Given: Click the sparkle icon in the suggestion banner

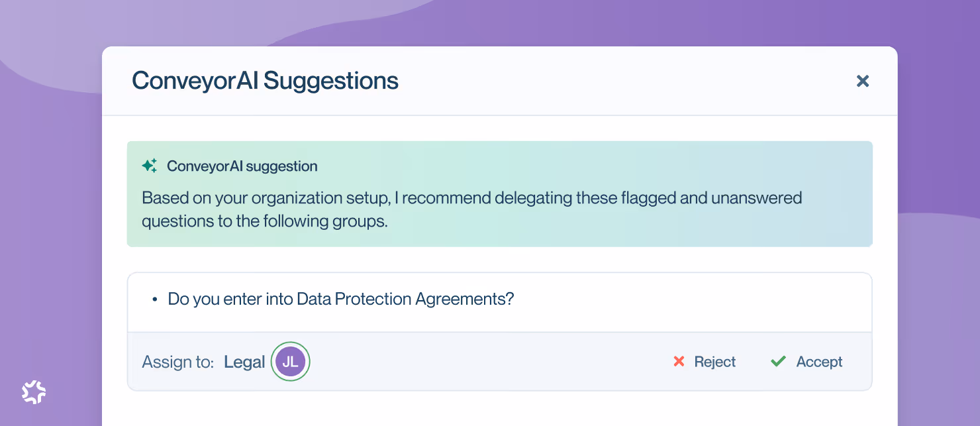Looking at the screenshot, I should tap(150, 166).
